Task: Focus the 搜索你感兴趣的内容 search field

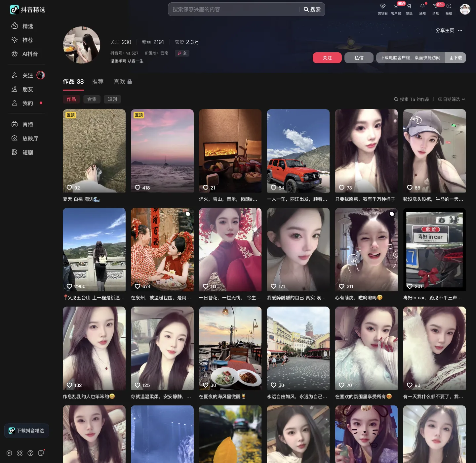Action: (233, 9)
